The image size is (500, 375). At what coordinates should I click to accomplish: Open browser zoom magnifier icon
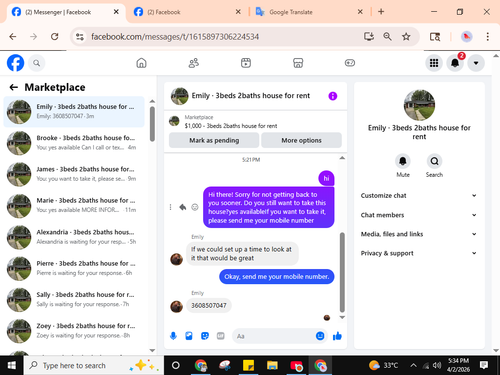387,36
